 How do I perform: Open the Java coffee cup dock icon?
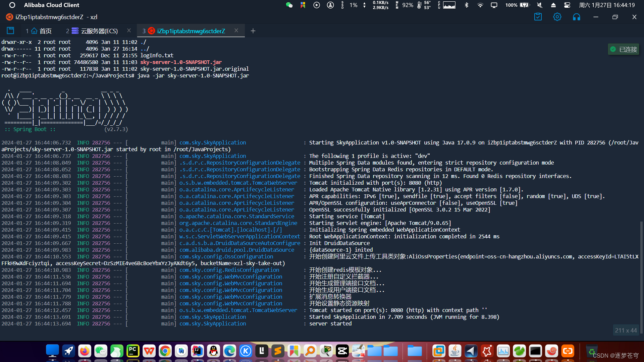[x=455, y=351]
